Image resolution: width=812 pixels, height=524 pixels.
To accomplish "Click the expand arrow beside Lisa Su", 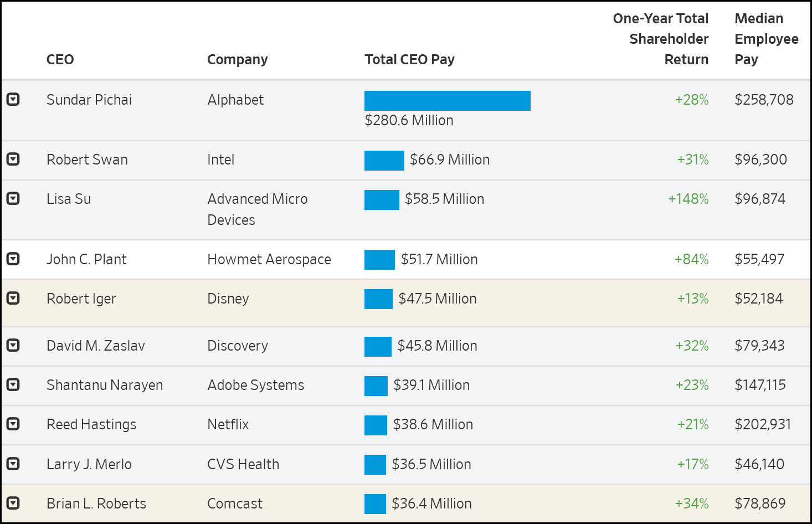I will pyautogui.click(x=13, y=198).
